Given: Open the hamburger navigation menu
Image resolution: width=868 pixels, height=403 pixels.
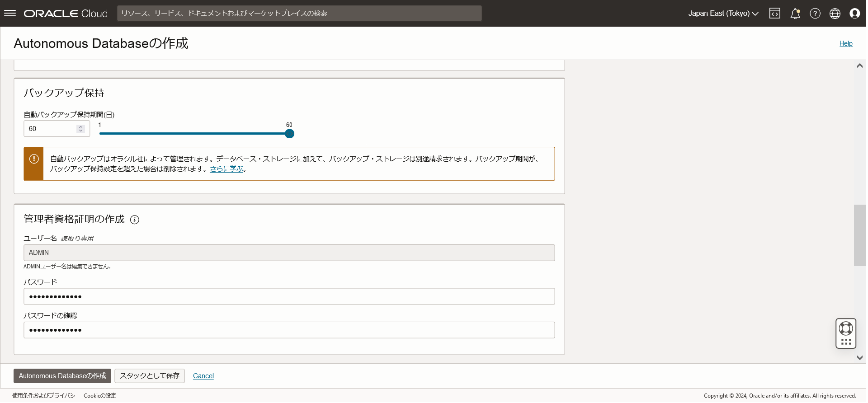Looking at the screenshot, I should [x=10, y=13].
